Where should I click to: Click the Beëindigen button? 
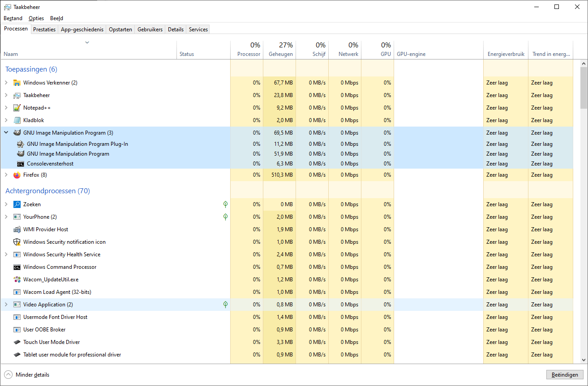pyautogui.click(x=565, y=375)
